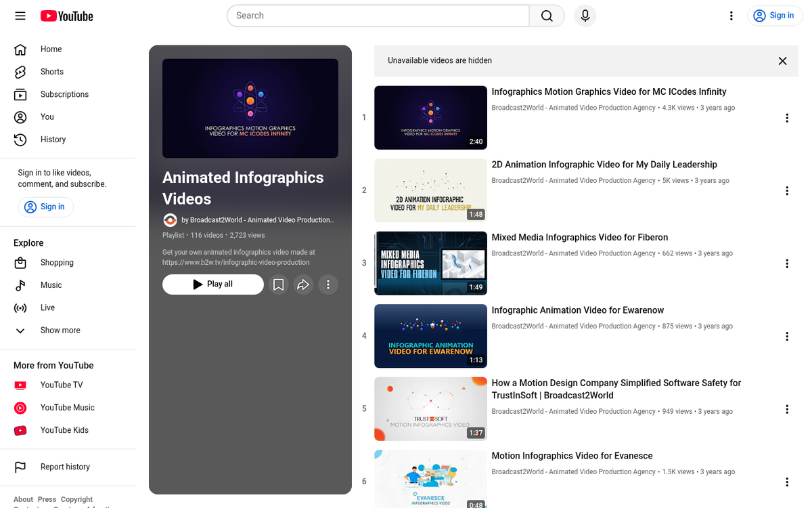Screen dimensions: 812x508
Task: Click the YouTube logo to go home
Action: coord(66,16)
